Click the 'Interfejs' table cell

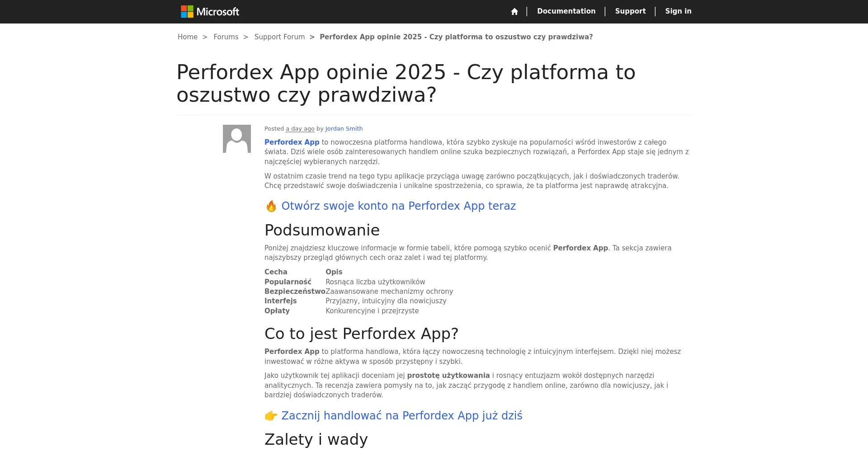[280, 301]
